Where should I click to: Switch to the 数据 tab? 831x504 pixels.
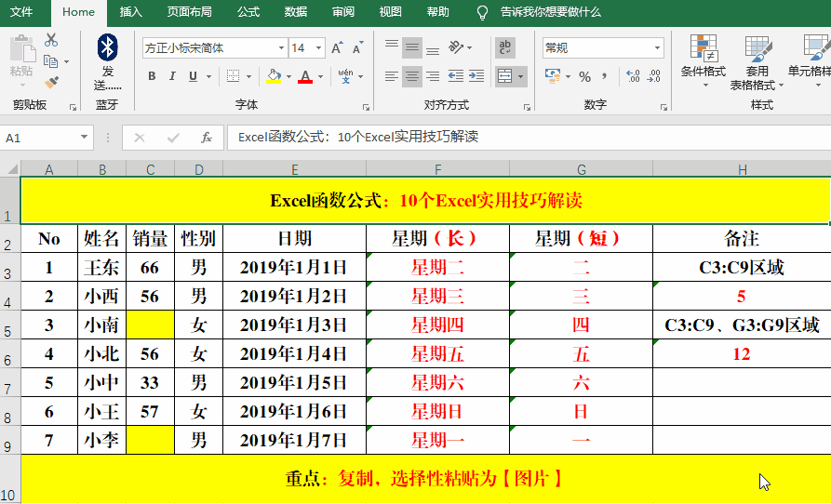(296, 12)
